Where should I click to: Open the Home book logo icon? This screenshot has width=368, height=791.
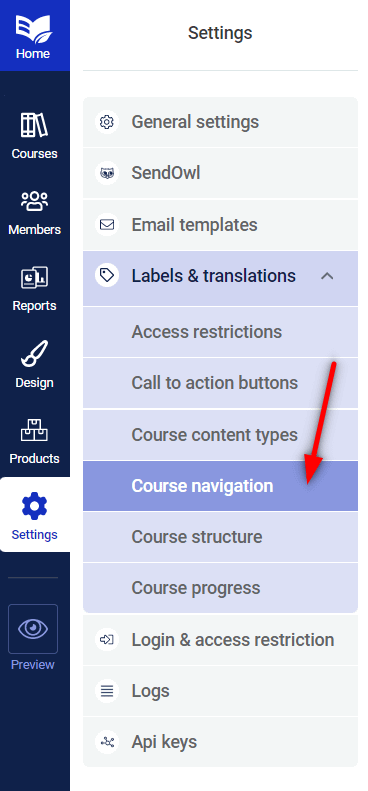coord(33,28)
